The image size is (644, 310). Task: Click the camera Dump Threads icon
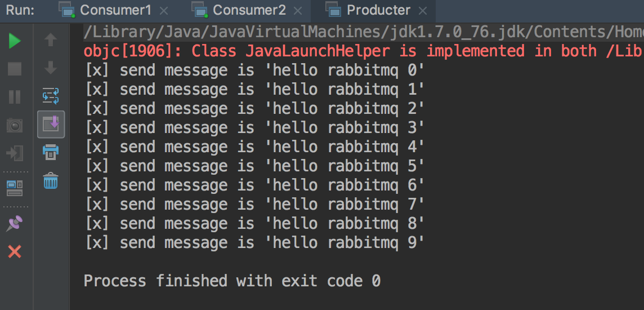click(x=15, y=125)
